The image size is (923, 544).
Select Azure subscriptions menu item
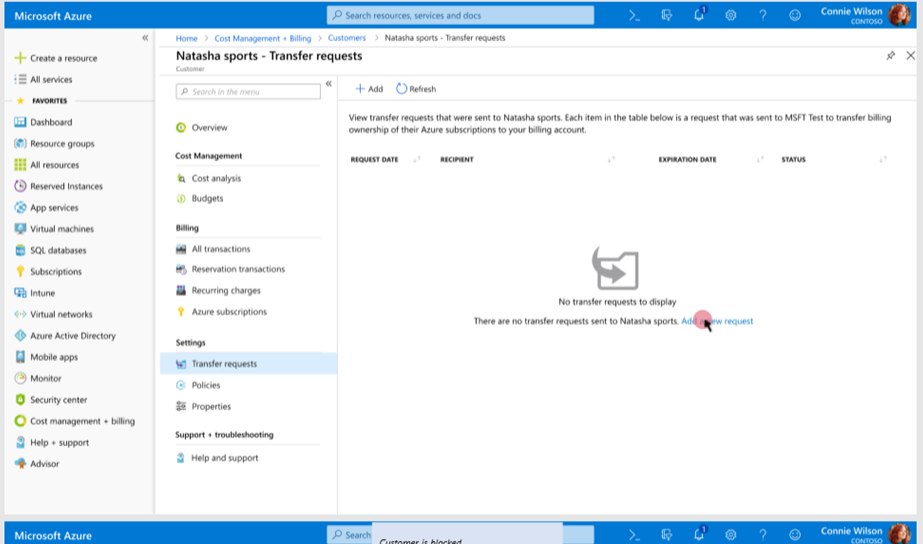(221, 311)
